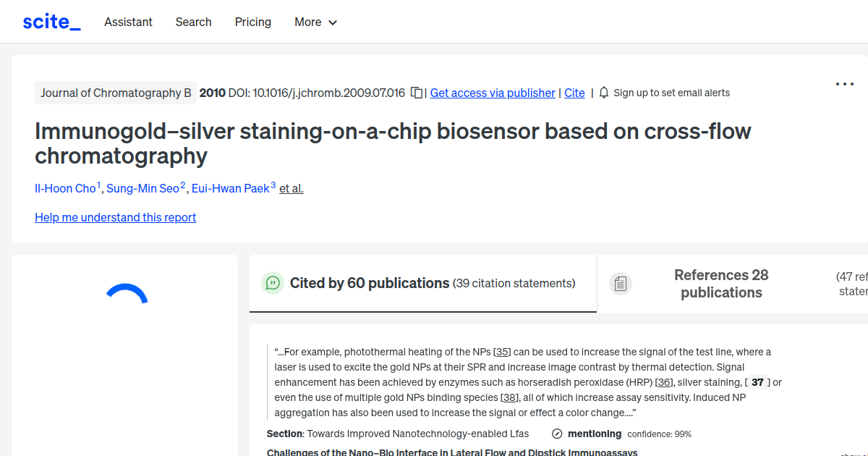This screenshot has width=868, height=456.
Task: Click the checkmark icon beside mentioning
Action: [x=556, y=434]
